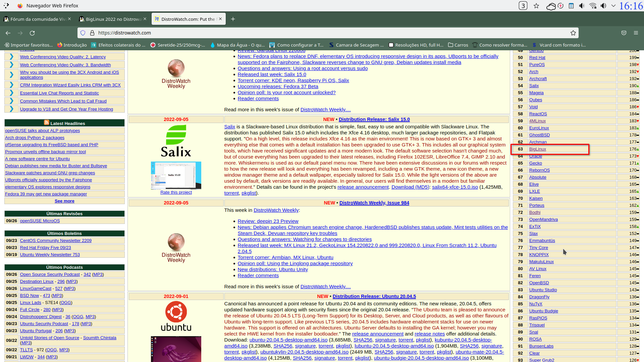Open Distribution Release: Ubuntu 20.04.5 headline

[374, 296]
